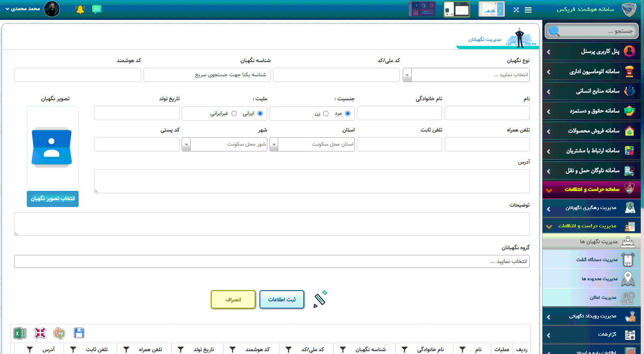Select the مرد gender radio button
The height and width of the screenshot is (354, 644).
pos(348,114)
